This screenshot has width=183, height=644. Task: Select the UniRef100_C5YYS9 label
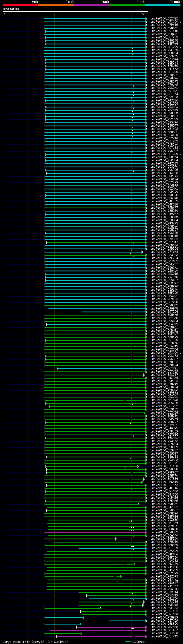(x=164, y=371)
